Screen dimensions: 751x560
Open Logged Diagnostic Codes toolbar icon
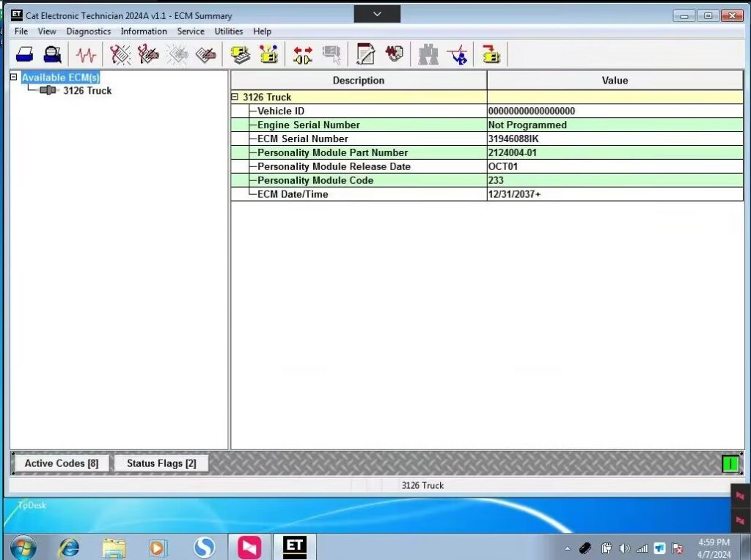149,55
